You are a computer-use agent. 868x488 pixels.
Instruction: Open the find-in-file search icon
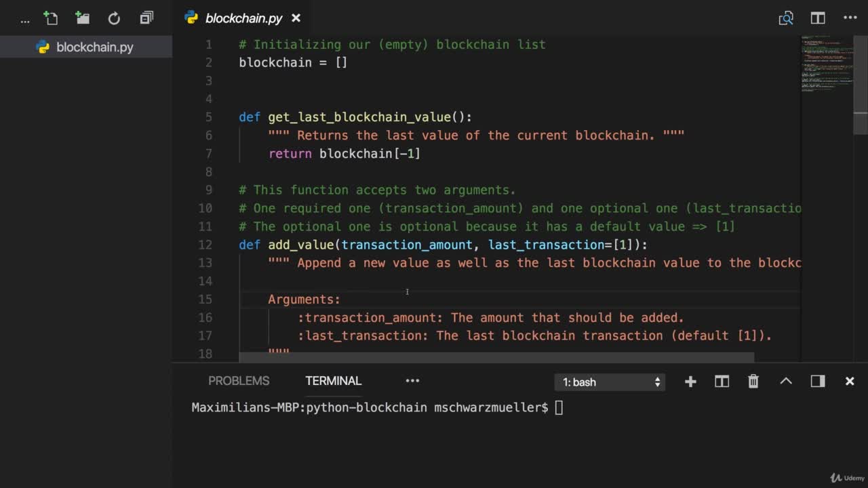pos(786,18)
